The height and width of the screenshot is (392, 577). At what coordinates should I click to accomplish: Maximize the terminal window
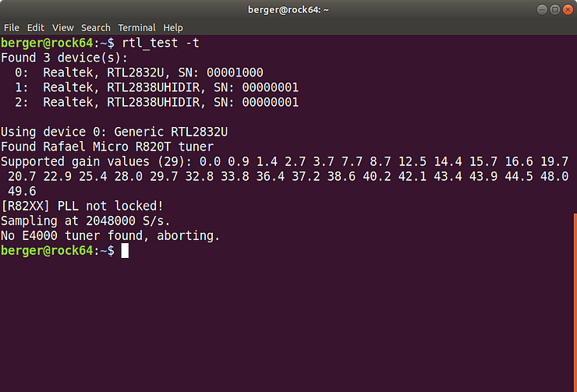pos(555,9)
